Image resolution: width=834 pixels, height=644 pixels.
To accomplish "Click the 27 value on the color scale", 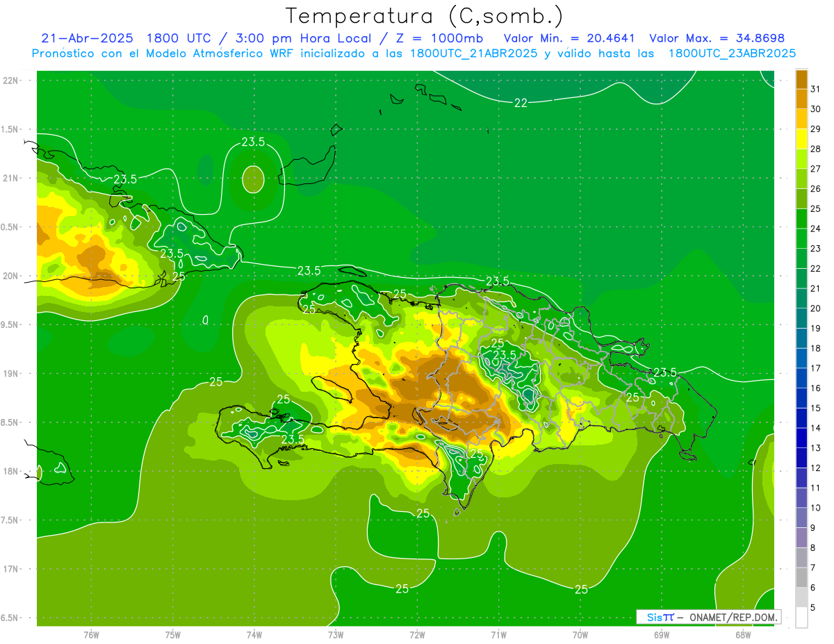I will (816, 169).
